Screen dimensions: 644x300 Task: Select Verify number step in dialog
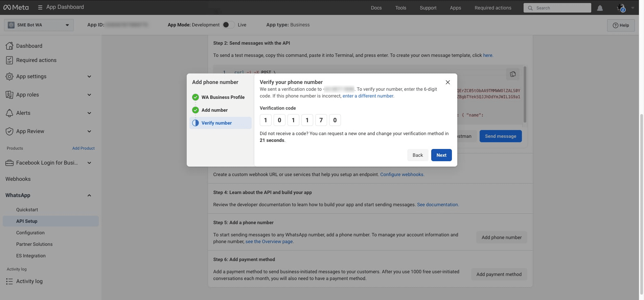click(x=221, y=123)
